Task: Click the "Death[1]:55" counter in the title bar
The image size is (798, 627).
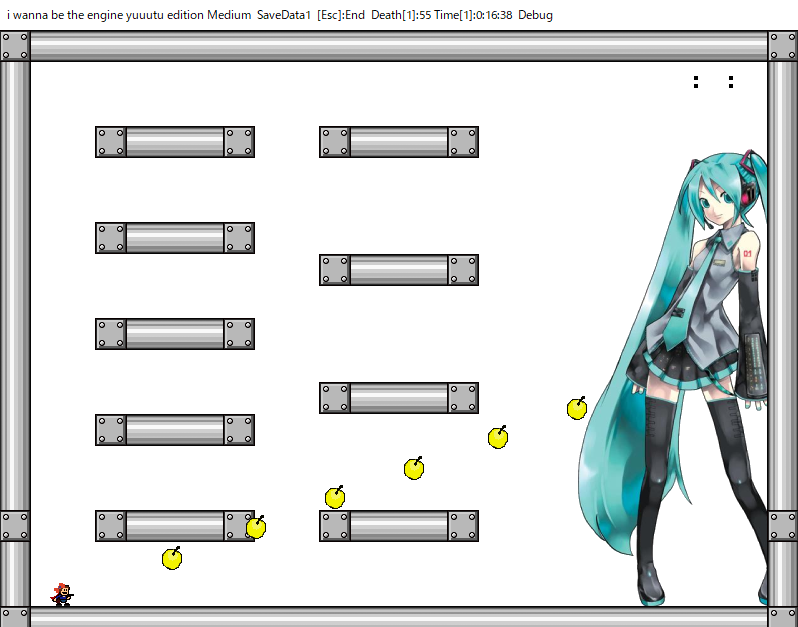Action: (x=401, y=15)
